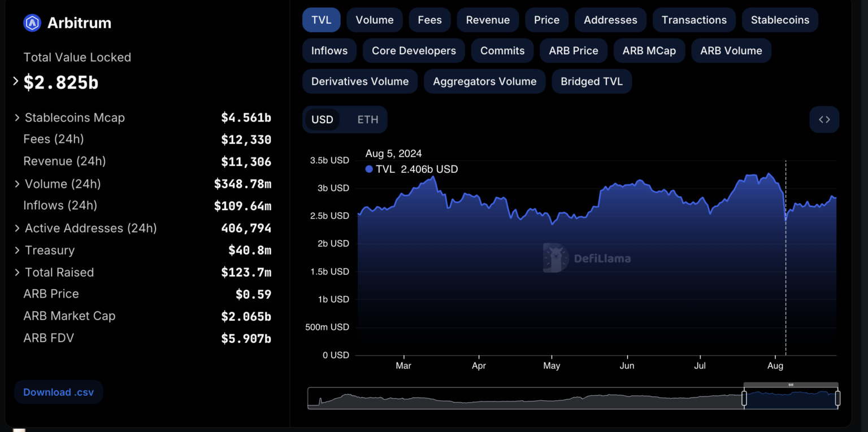Screen dimensions: 868x432
Task: Open the embed chart code icon
Action: click(824, 120)
